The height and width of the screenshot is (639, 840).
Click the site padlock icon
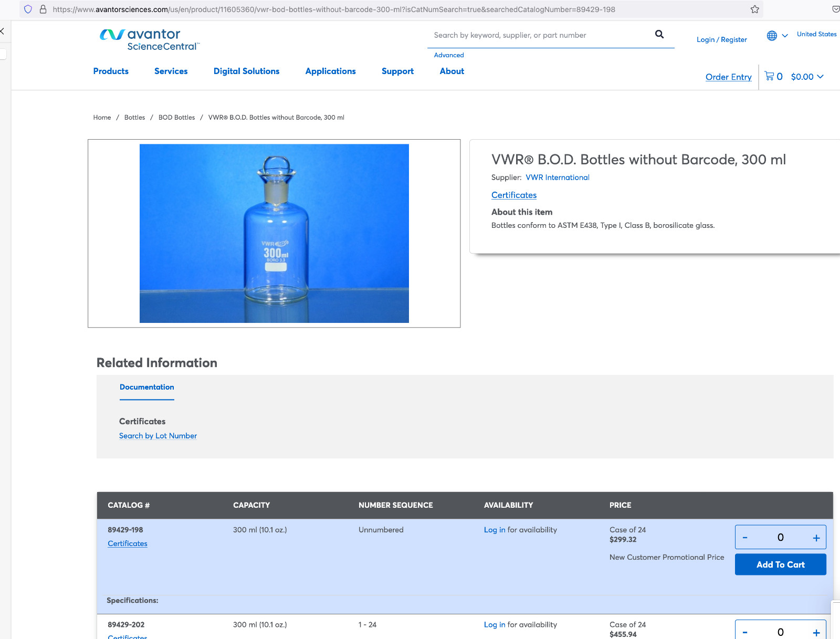pyautogui.click(x=43, y=9)
